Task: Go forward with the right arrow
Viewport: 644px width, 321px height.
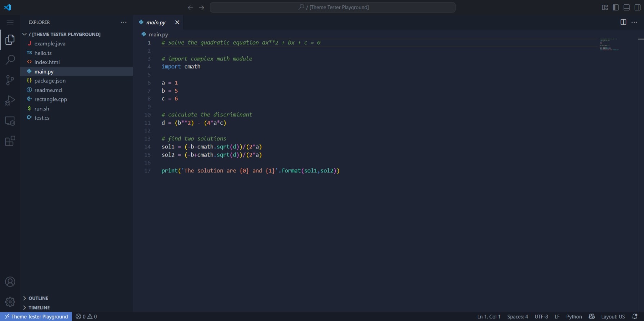Action: (x=202, y=8)
